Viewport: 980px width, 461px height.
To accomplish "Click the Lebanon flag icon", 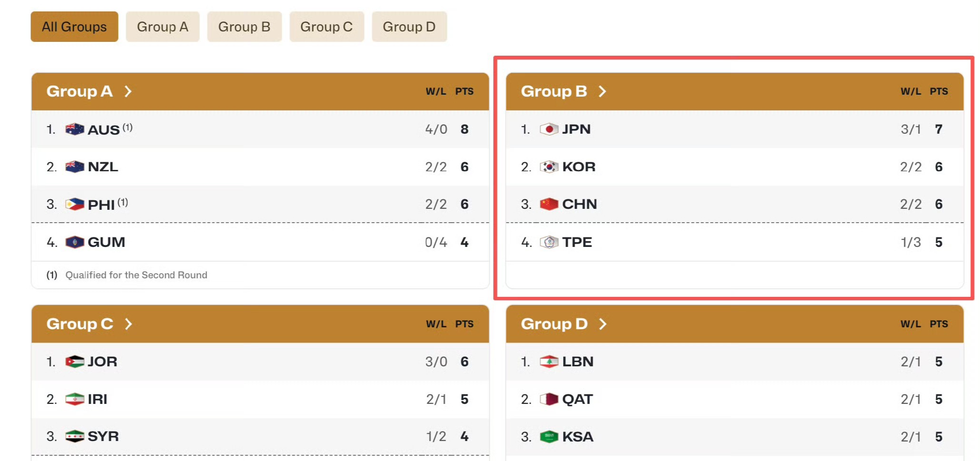I will click(549, 362).
